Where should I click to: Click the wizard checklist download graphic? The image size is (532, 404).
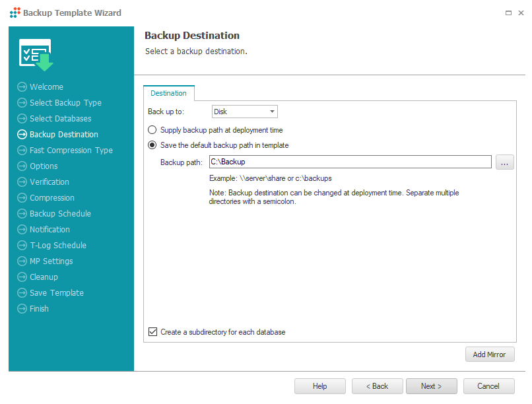36,55
